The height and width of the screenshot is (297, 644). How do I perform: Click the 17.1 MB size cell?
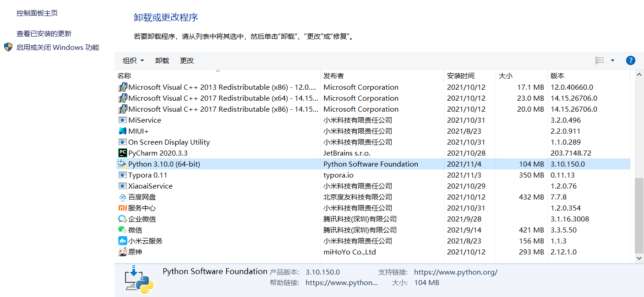point(530,87)
